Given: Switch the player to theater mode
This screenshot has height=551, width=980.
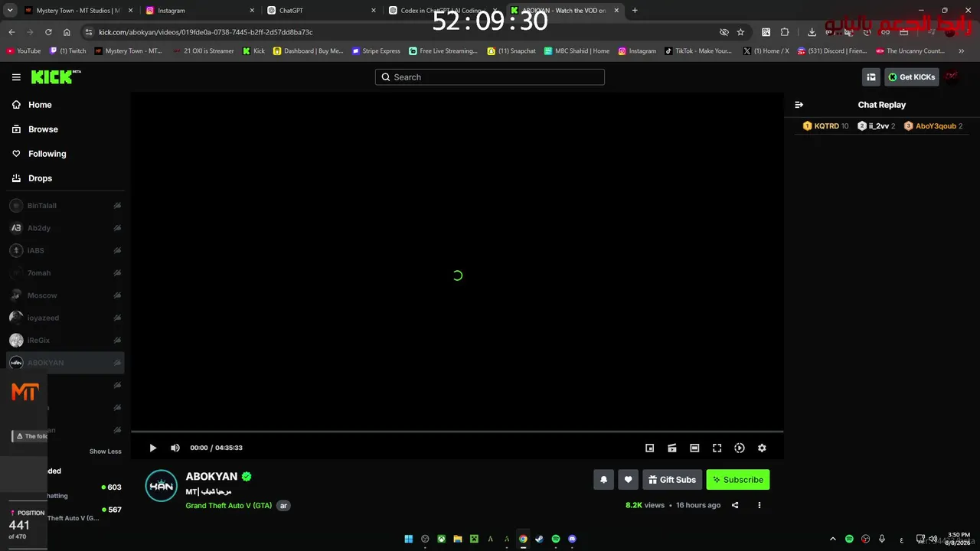Looking at the screenshot, I should point(694,448).
